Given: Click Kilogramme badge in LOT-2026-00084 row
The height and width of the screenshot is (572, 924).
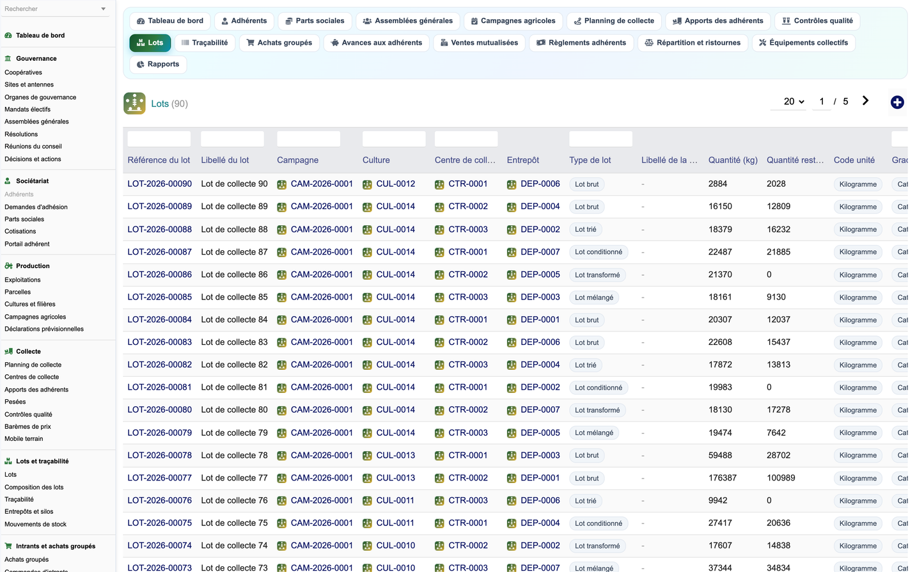Looking at the screenshot, I should coord(858,320).
